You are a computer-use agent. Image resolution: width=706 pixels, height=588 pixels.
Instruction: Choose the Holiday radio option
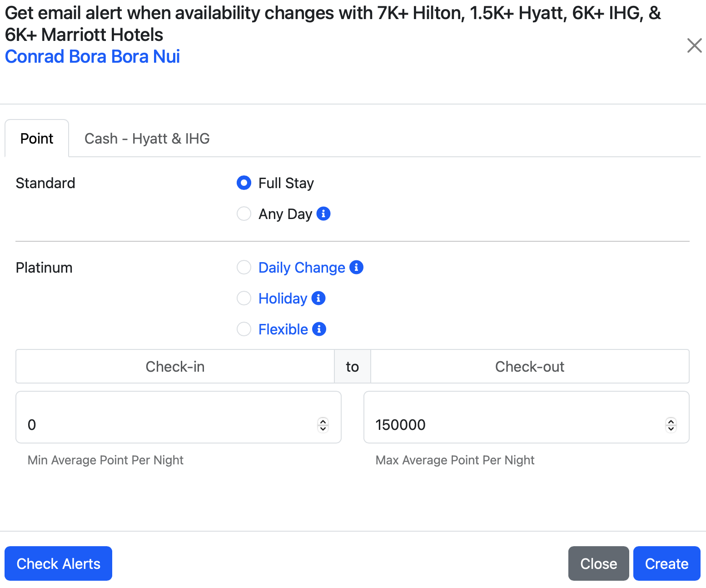244,298
